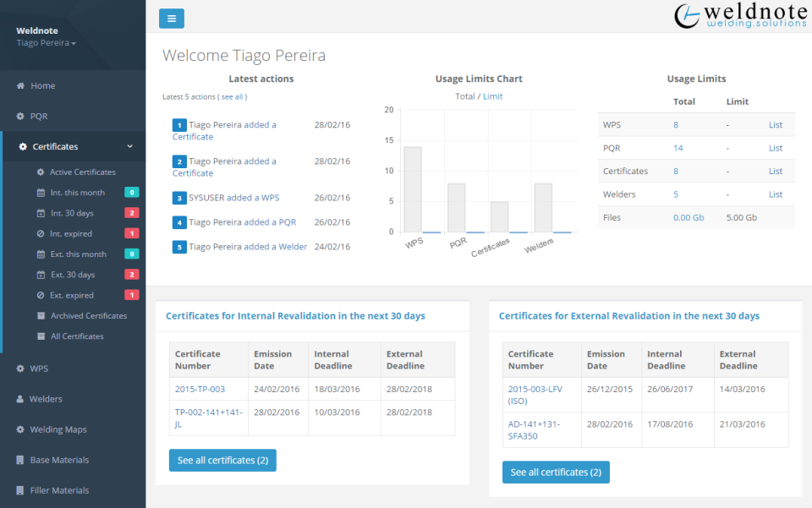
Task: Click the All Certificates archive icon
Action: pyautogui.click(x=41, y=336)
